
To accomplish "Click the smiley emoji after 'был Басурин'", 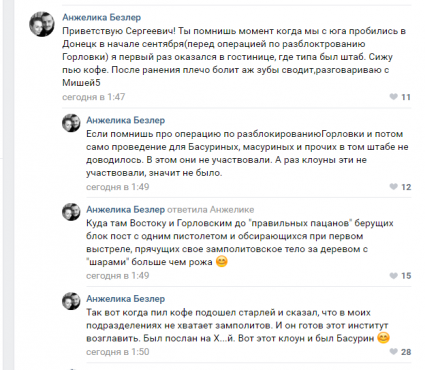I will coord(383,338).
